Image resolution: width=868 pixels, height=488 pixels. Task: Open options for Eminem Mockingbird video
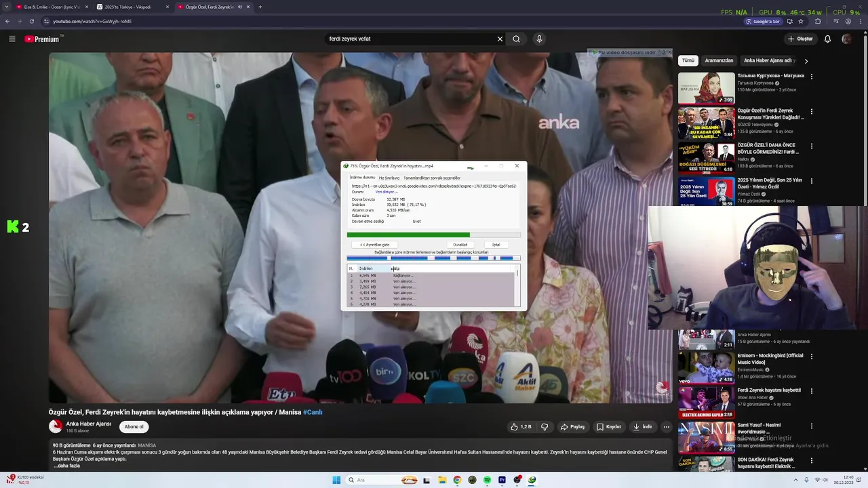pyautogui.click(x=812, y=356)
